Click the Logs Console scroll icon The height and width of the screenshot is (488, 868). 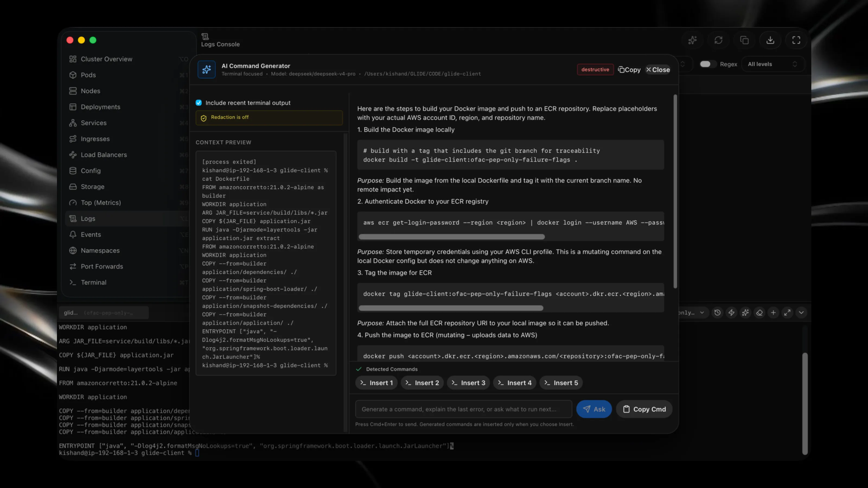tap(205, 36)
